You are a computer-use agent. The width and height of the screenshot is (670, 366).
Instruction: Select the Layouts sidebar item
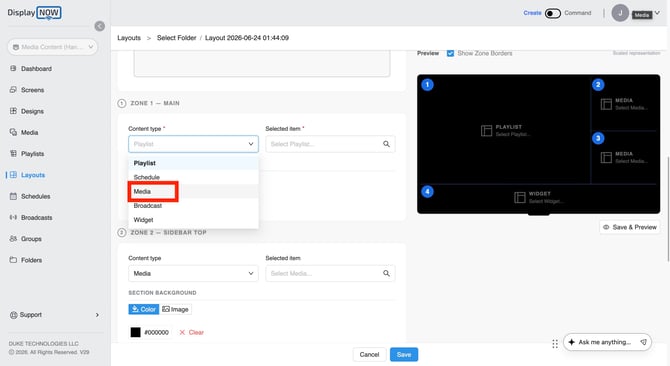pyautogui.click(x=33, y=175)
